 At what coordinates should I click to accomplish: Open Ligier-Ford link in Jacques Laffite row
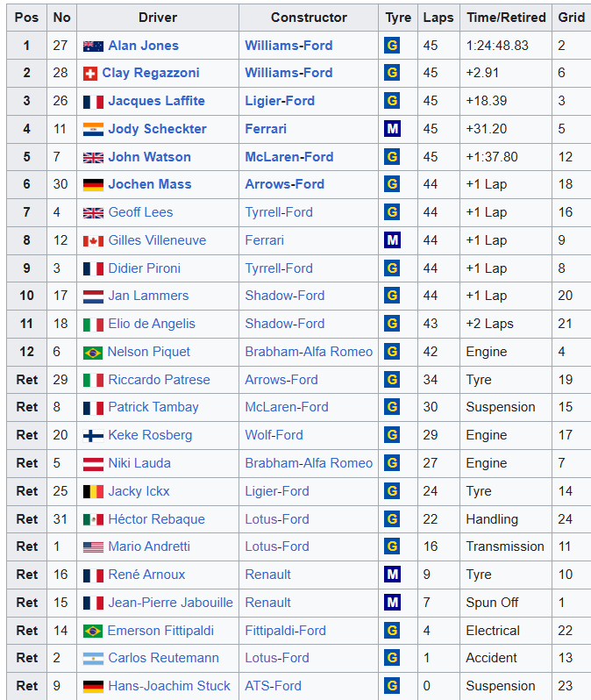pos(280,101)
